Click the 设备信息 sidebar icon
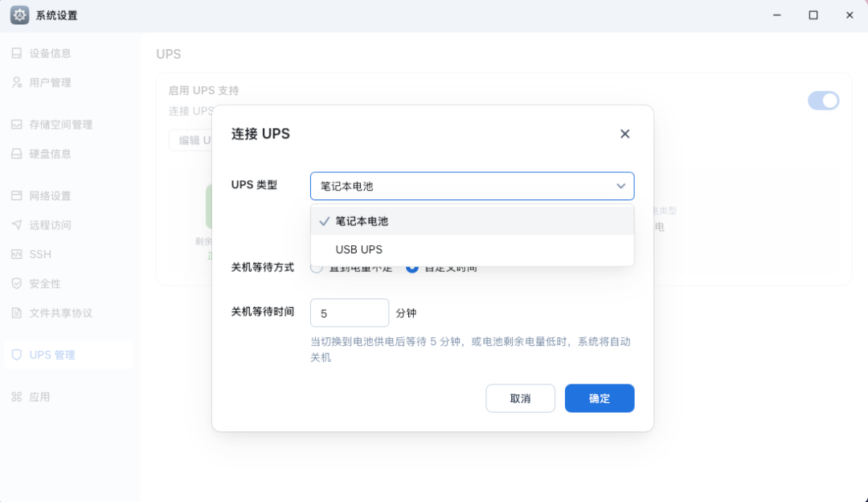Screen dimensions: 868x502 click(17, 53)
